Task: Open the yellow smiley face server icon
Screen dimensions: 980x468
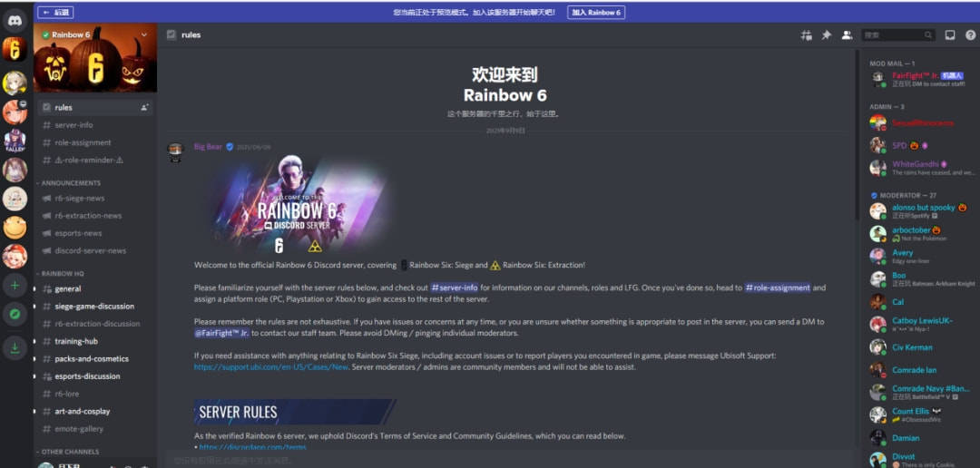Action: click(15, 228)
